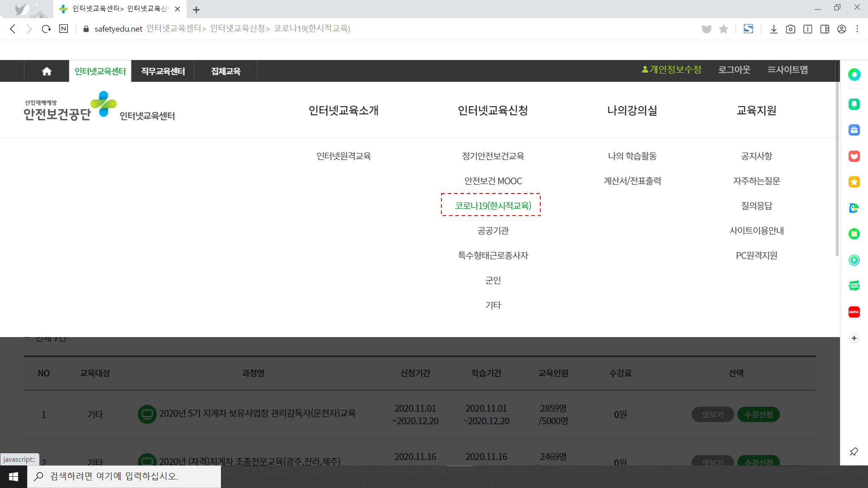Open the red NOW sidebar icon
Screen dimensions: 868x488
coord(854,312)
